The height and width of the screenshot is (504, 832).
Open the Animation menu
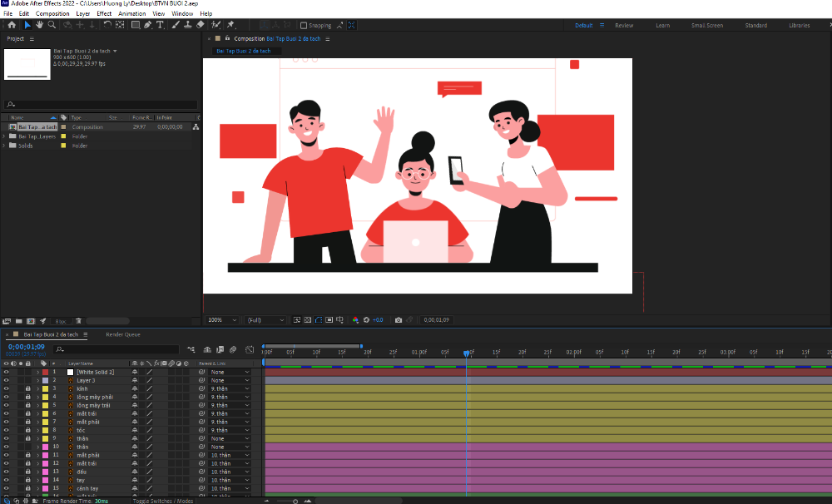[131, 14]
